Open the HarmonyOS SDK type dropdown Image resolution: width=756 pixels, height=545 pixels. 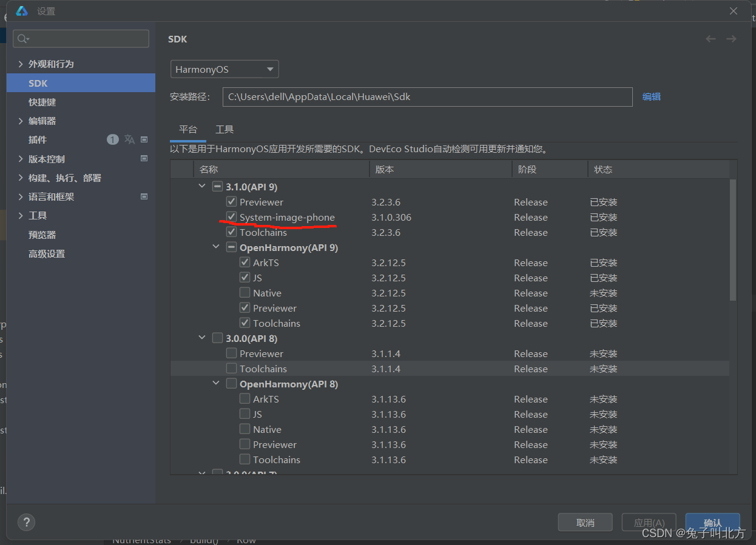point(224,69)
